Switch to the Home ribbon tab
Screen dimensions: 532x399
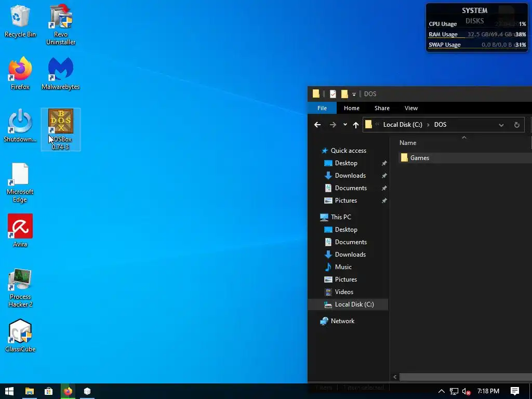(x=352, y=108)
